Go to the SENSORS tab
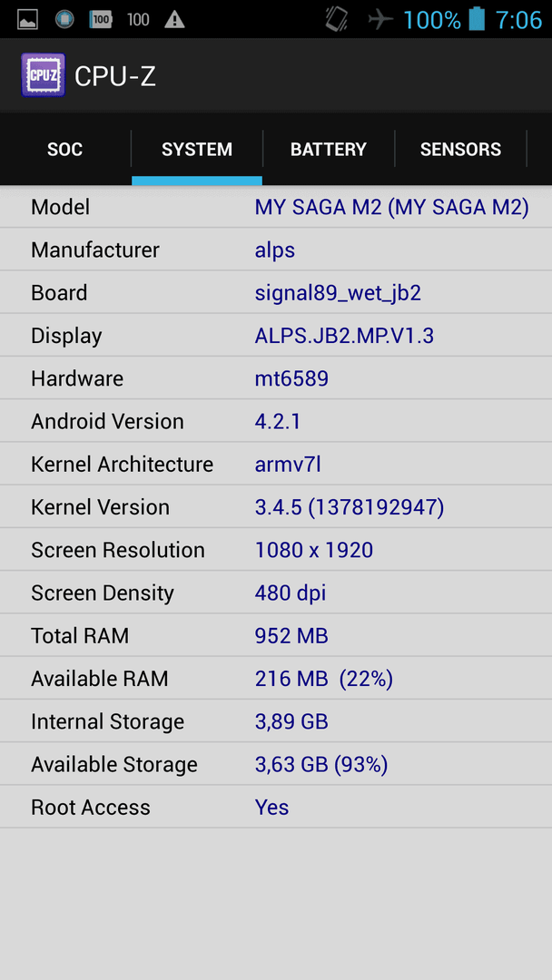 pos(460,149)
